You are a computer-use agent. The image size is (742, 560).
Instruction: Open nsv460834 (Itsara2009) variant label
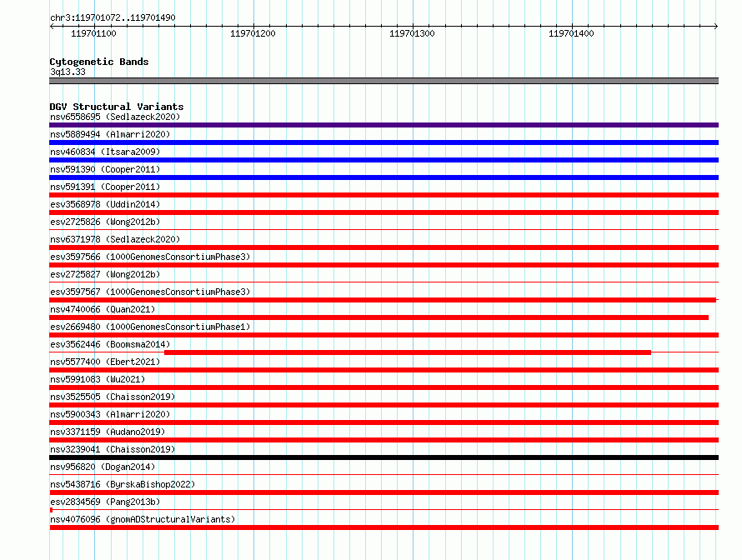pyautogui.click(x=105, y=152)
